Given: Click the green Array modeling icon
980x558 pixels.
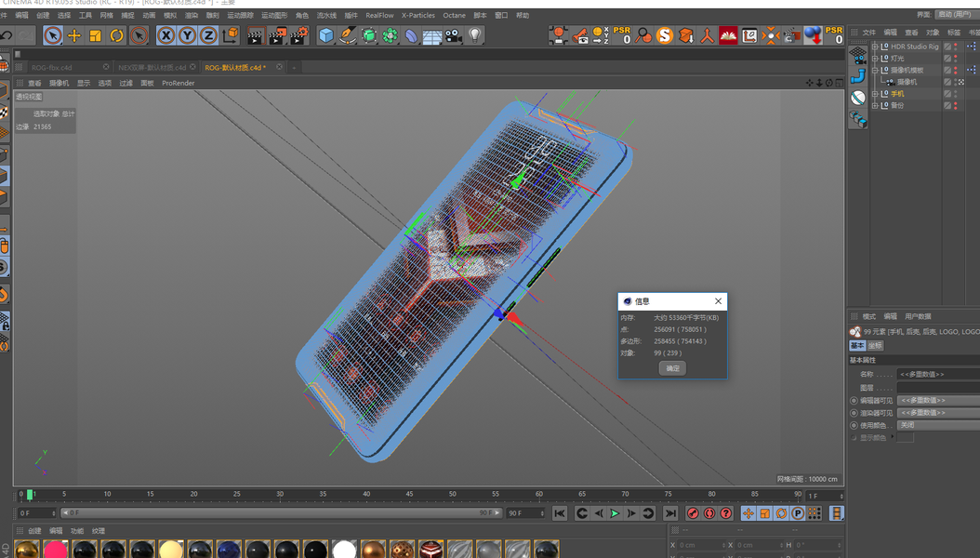Looking at the screenshot, I should 390,35.
